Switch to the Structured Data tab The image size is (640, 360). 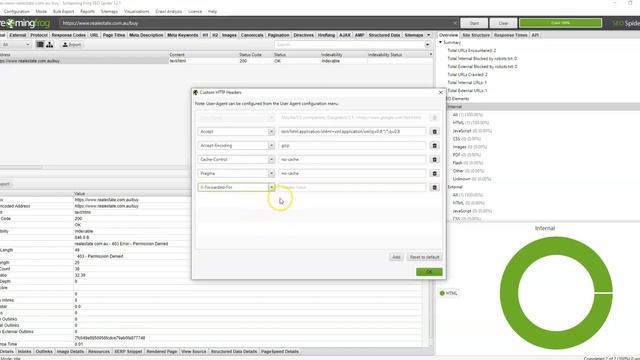click(x=384, y=35)
